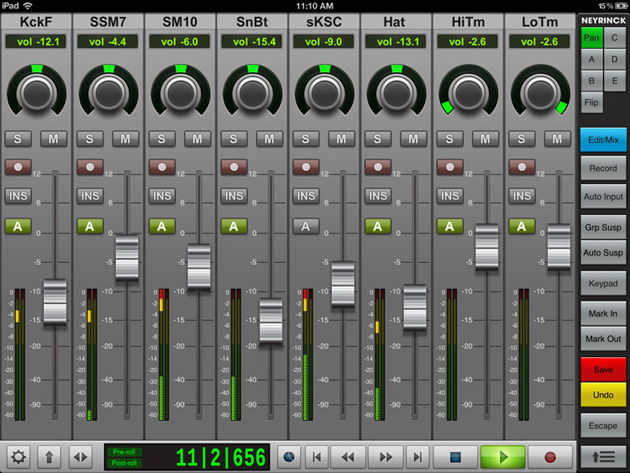This screenshot has width=630, height=473.
Task: Open inserts INS on KckF track
Action: tap(18, 196)
